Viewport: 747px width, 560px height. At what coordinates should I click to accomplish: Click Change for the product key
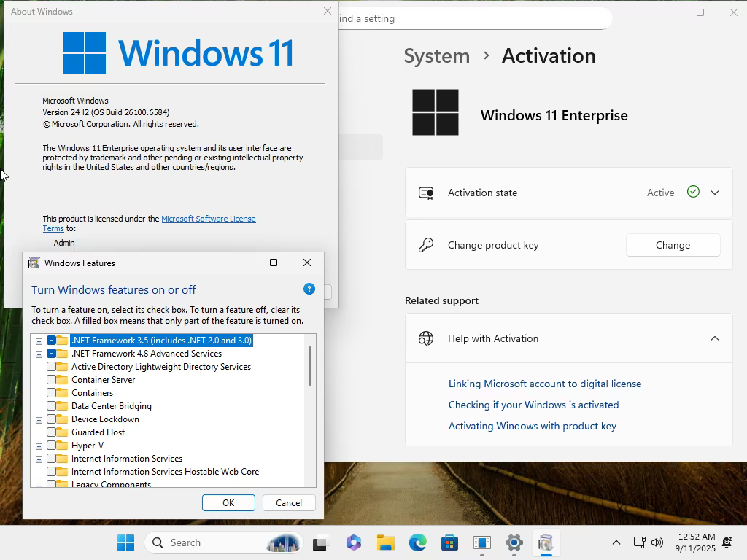pos(673,245)
